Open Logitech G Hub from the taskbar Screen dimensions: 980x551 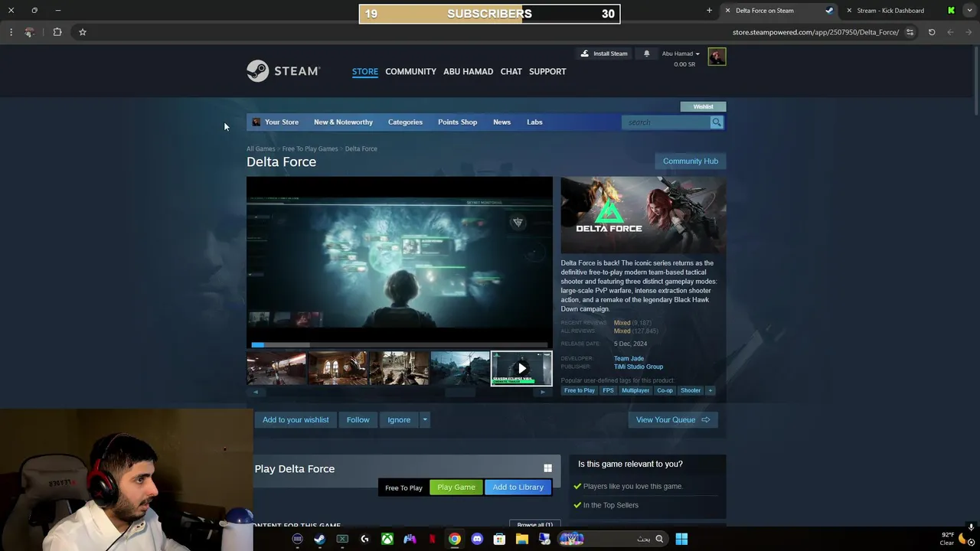pos(364,539)
